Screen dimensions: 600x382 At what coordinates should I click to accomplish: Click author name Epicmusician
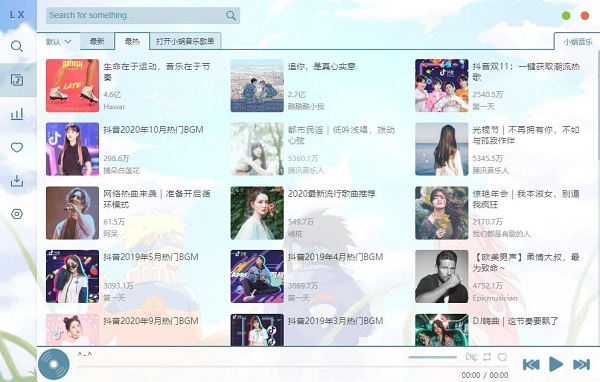[x=495, y=298]
